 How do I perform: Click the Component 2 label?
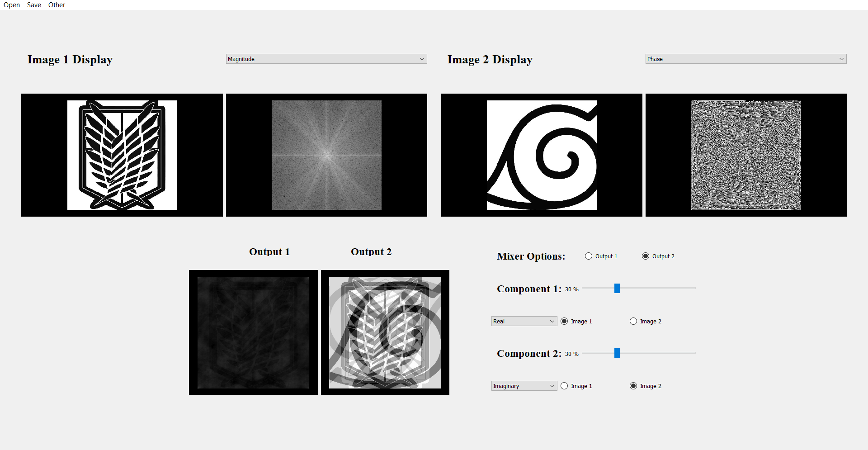click(x=529, y=354)
